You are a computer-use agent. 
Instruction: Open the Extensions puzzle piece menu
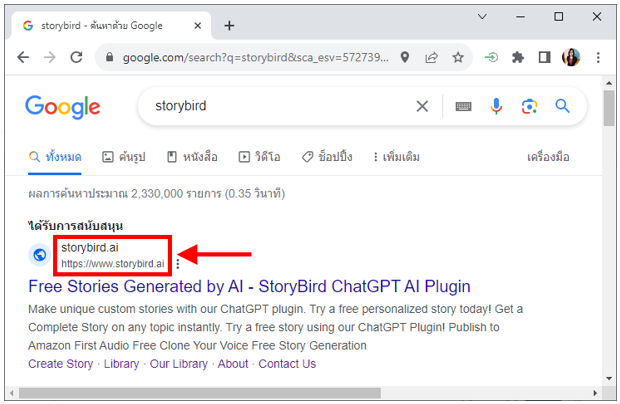pyautogui.click(x=518, y=58)
